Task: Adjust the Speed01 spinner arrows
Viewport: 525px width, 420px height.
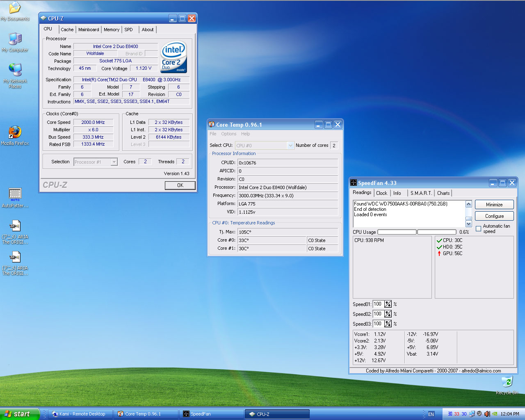Action: tap(388, 304)
